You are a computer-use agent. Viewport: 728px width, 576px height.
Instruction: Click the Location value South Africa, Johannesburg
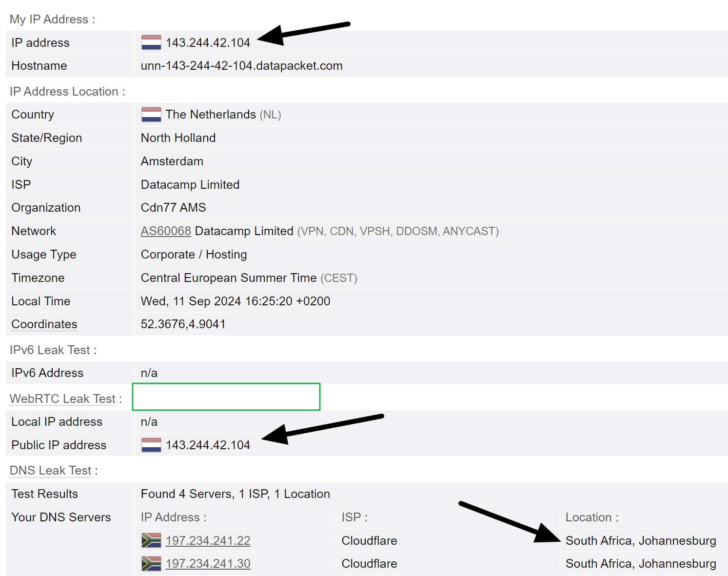pos(641,540)
